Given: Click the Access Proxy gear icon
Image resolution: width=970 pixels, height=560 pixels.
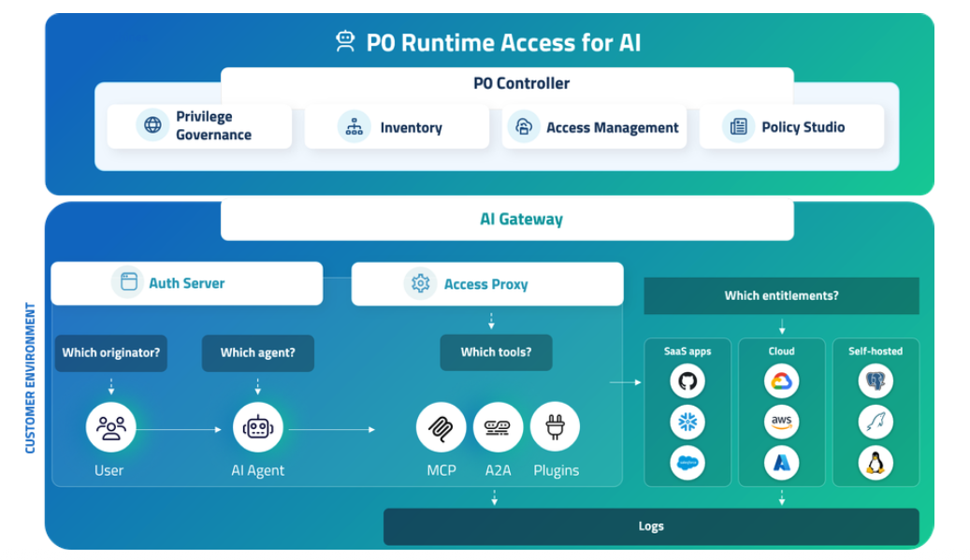Looking at the screenshot, I should point(420,283).
